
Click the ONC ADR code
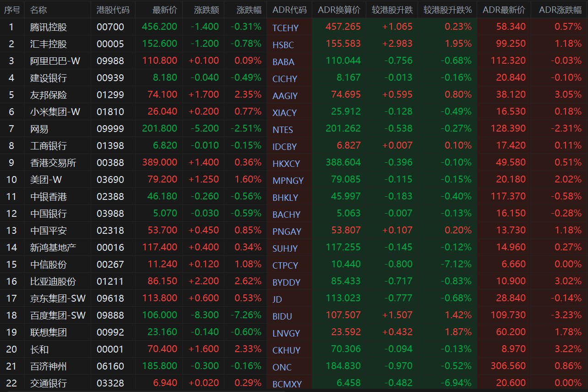[282, 367]
